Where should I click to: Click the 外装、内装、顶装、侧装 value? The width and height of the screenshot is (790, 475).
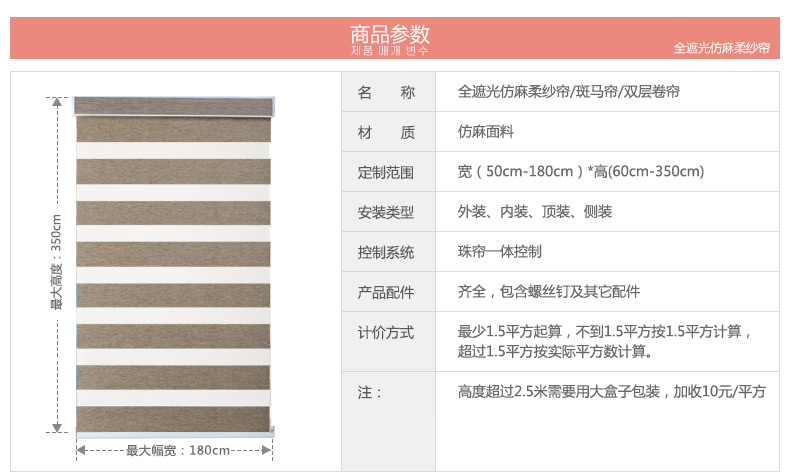click(x=535, y=212)
